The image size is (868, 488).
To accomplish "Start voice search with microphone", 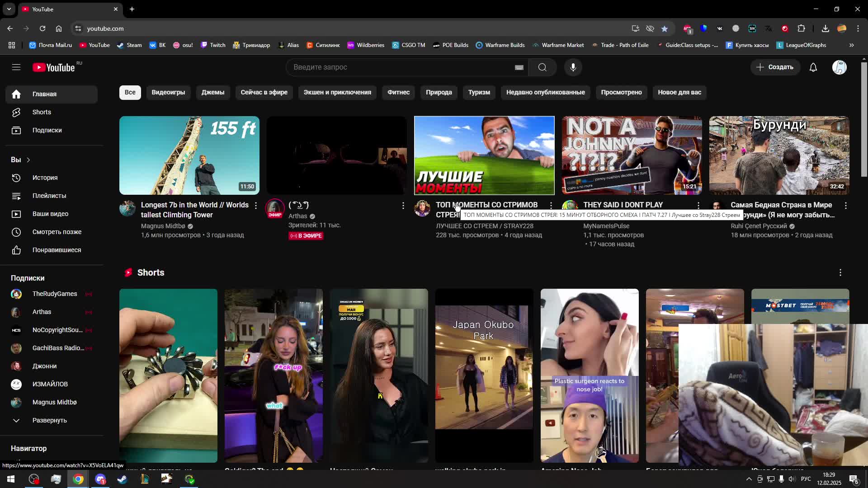I will (573, 67).
